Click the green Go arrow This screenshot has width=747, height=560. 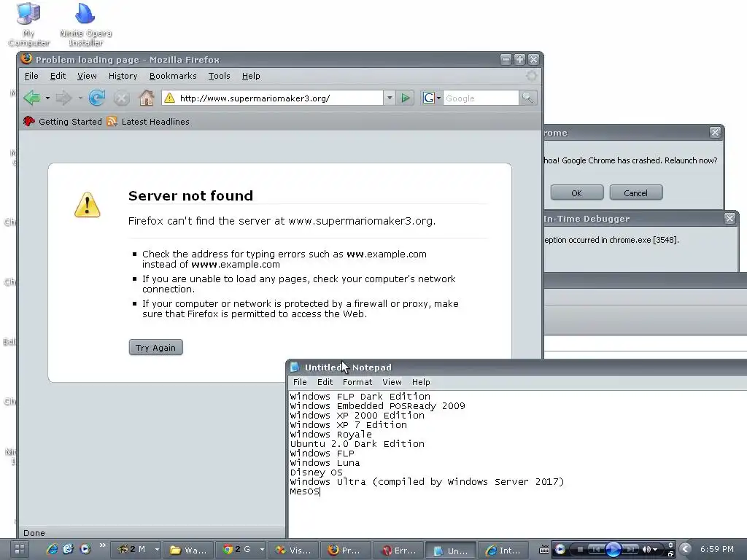tap(406, 98)
